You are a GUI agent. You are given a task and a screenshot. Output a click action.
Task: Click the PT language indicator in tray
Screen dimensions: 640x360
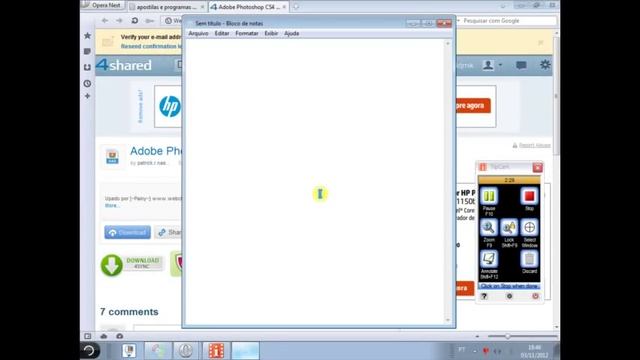coord(462,349)
